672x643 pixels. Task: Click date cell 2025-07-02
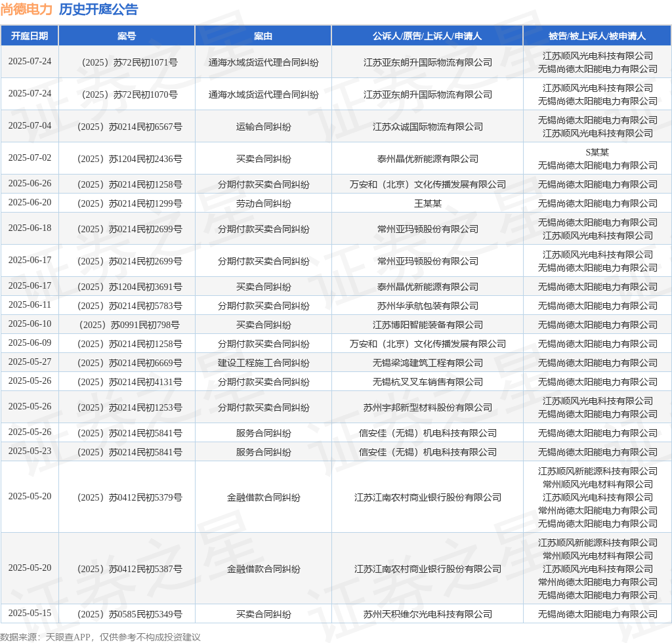(30, 157)
